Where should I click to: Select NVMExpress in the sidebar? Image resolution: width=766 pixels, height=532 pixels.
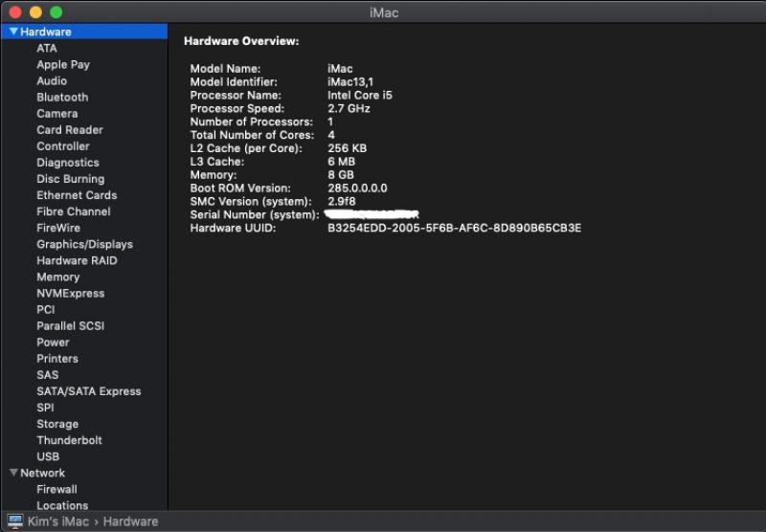coord(70,293)
